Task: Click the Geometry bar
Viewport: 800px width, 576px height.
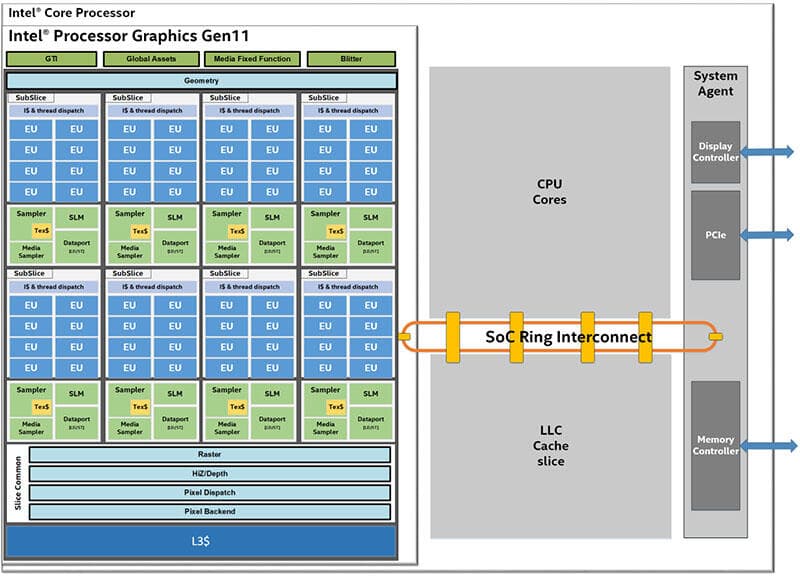Action: pos(201,81)
